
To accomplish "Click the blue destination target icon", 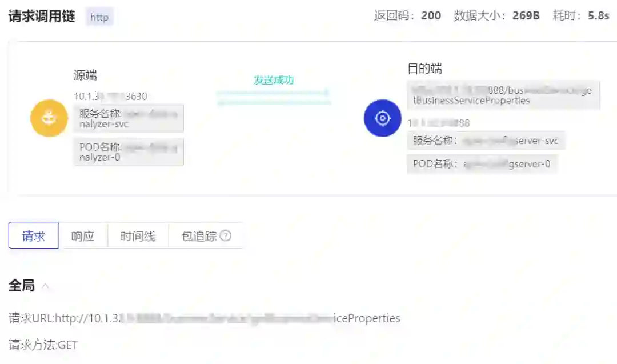I will click(382, 118).
